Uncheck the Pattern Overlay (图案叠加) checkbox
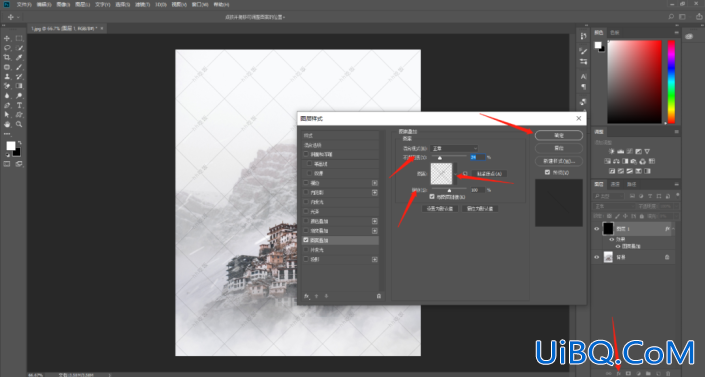 click(306, 240)
